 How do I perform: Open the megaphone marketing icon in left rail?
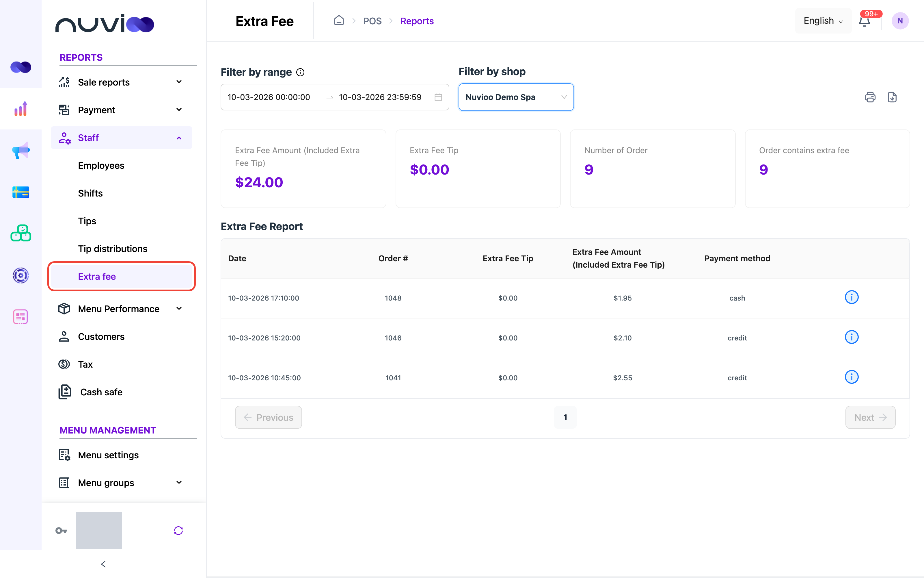point(21,151)
